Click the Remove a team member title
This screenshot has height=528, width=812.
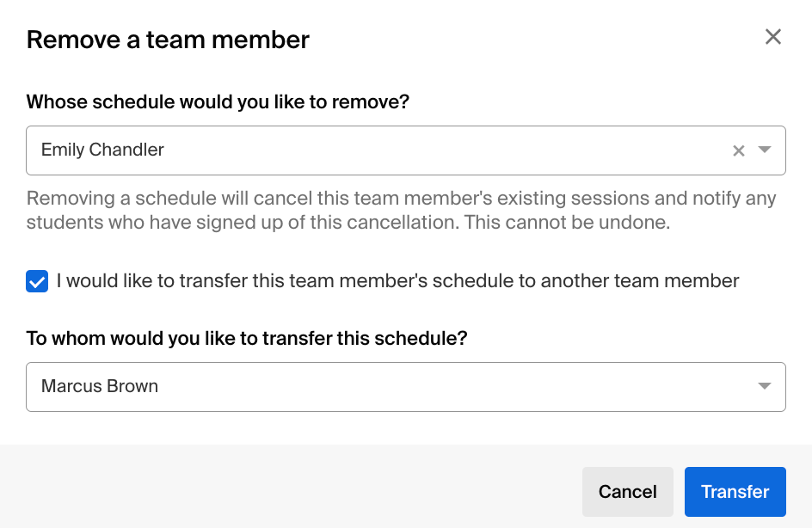coord(167,40)
